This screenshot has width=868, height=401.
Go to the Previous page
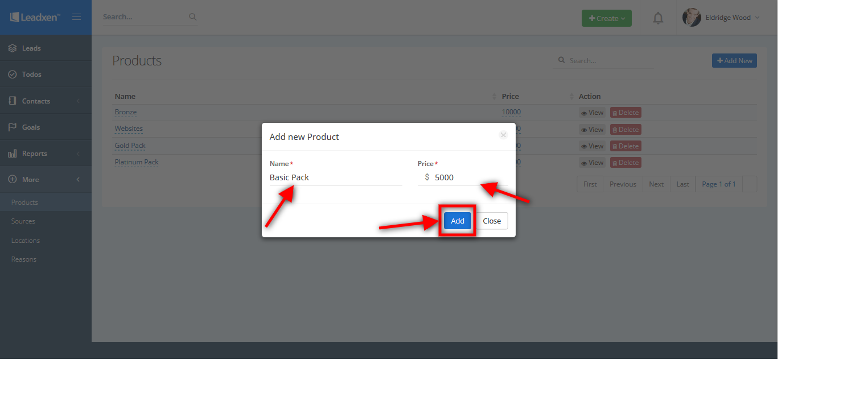623,184
